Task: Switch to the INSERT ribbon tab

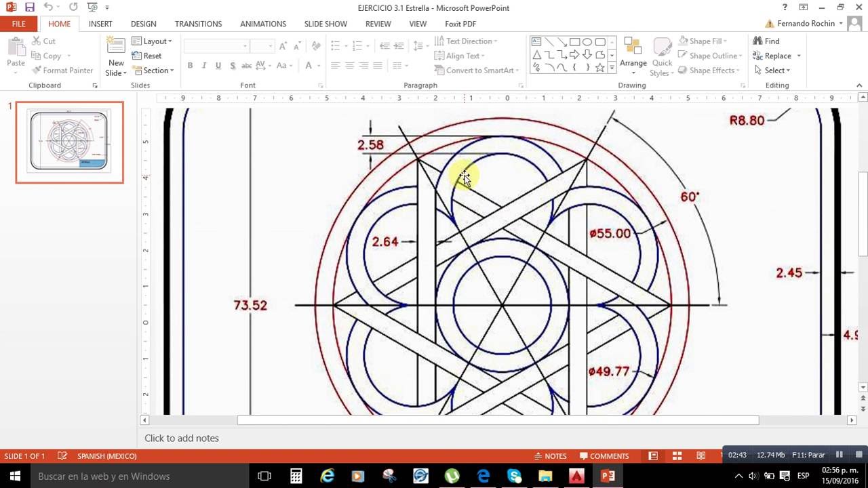Action: coord(100,24)
